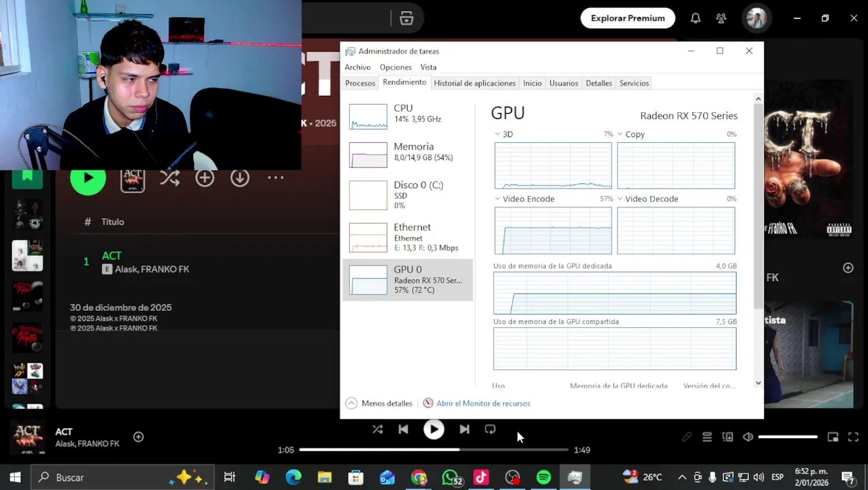This screenshot has height=490, width=868.
Task: Click the Buscar taskbar search box
Action: tap(123, 478)
